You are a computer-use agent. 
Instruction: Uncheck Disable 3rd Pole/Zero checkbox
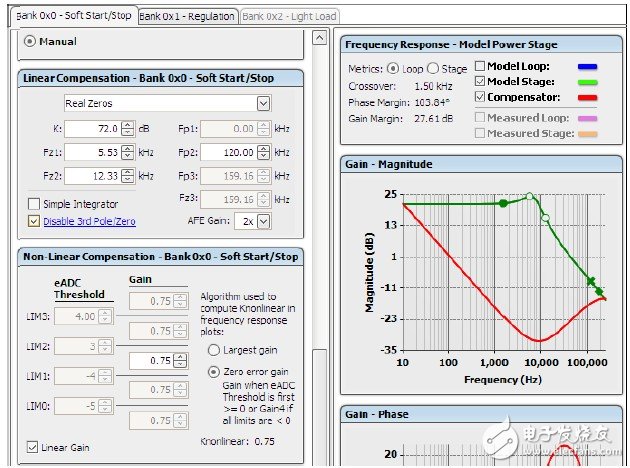click(x=34, y=221)
